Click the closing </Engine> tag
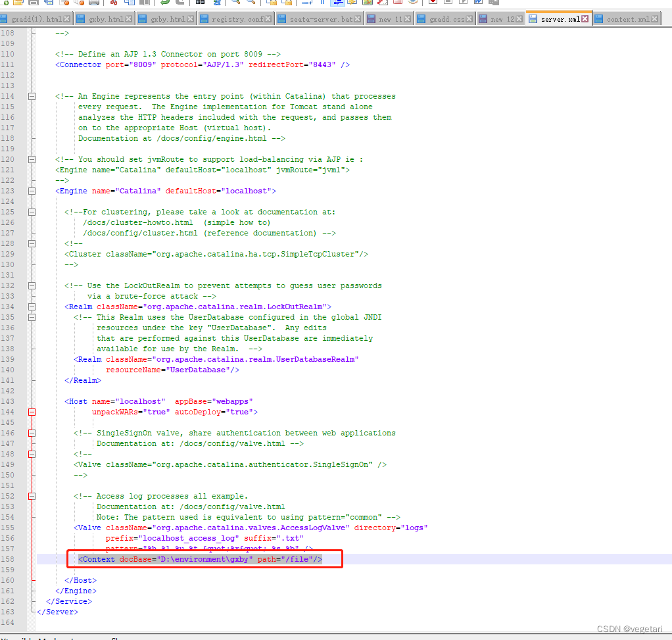The width and height of the screenshot is (672, 640). tap(76, 591)
